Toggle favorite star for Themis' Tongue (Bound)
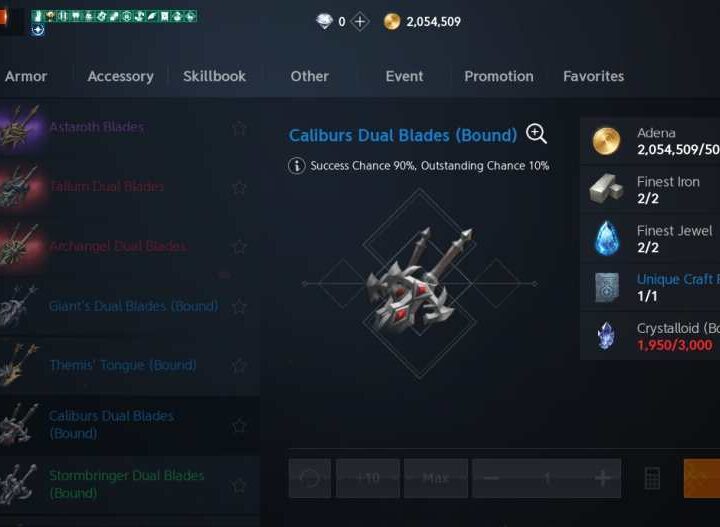 pyautogui.click(x=239, y=366)
